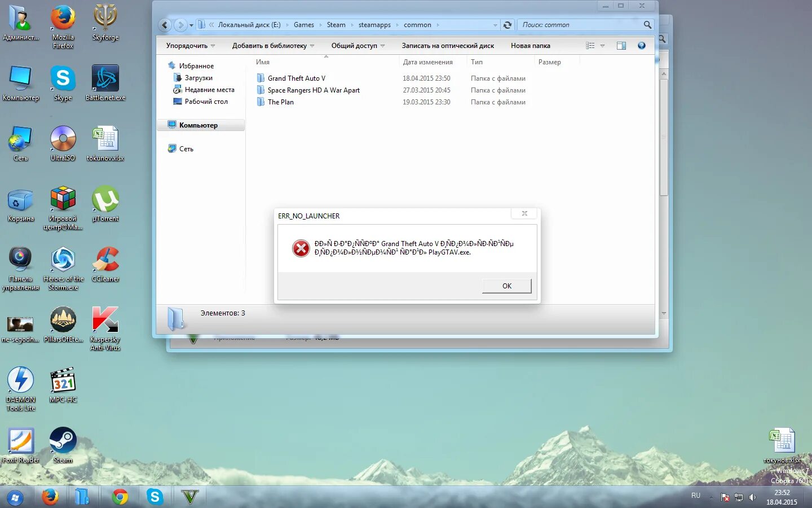Image resolution: width=812 pixels, height=508 pixels.
Task: Click Новая папка to create a folder
Action: 531,46
